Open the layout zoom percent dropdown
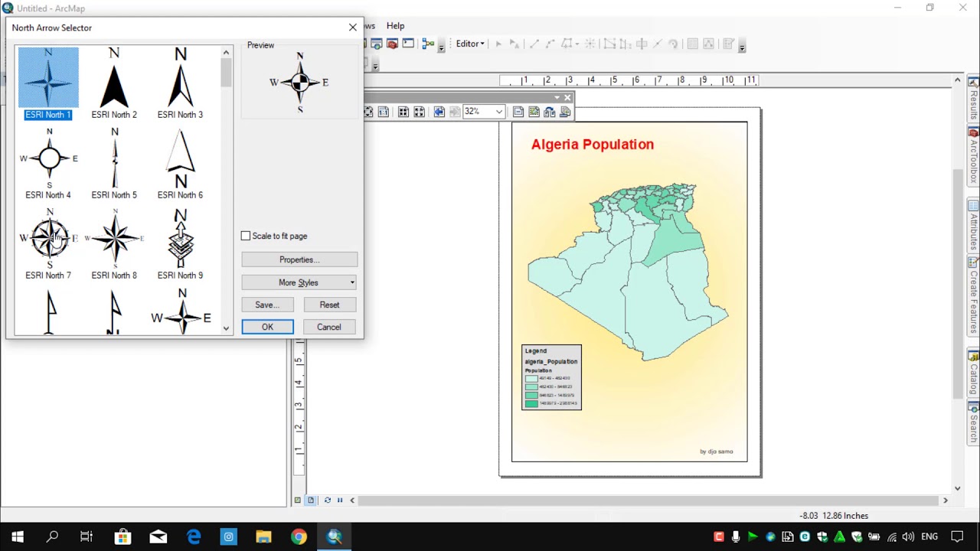 point(499,112)
